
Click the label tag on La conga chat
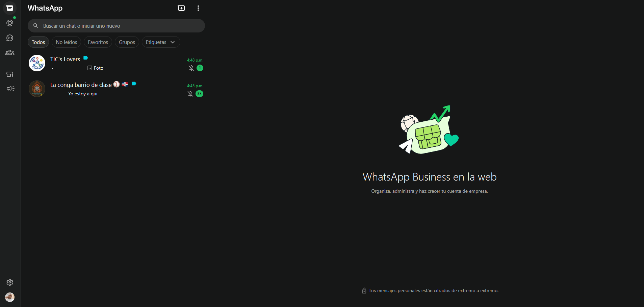tap(134, 84)
